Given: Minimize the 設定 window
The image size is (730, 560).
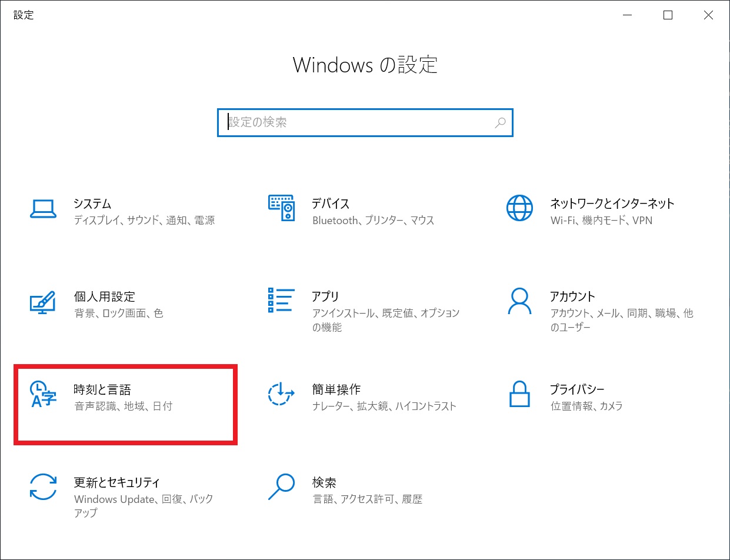Looking at the screenshot, I should (x=628, y=16).
